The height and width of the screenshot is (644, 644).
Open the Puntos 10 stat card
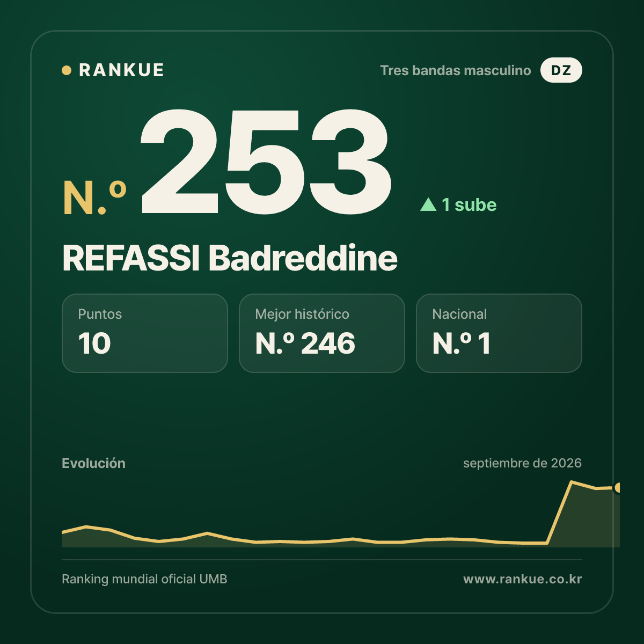145,333
